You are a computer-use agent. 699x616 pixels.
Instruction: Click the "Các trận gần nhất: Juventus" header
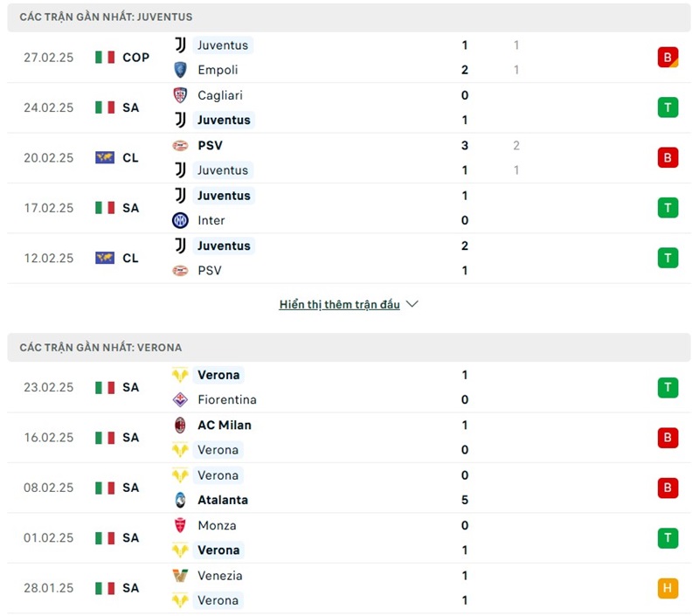pos(107,17)
